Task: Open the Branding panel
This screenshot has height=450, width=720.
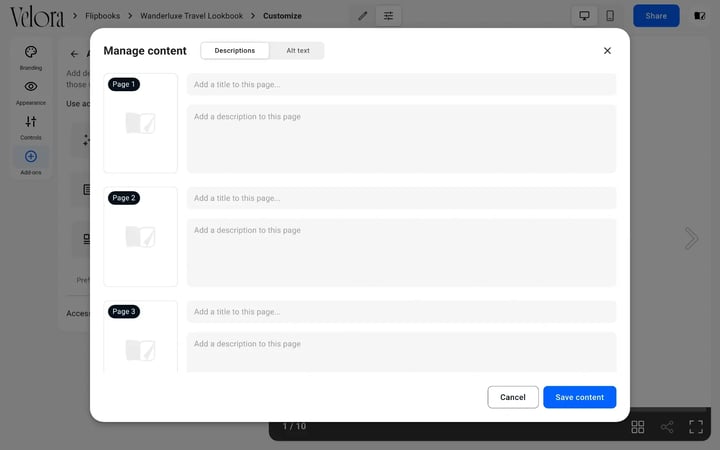Action: (31, 58)
